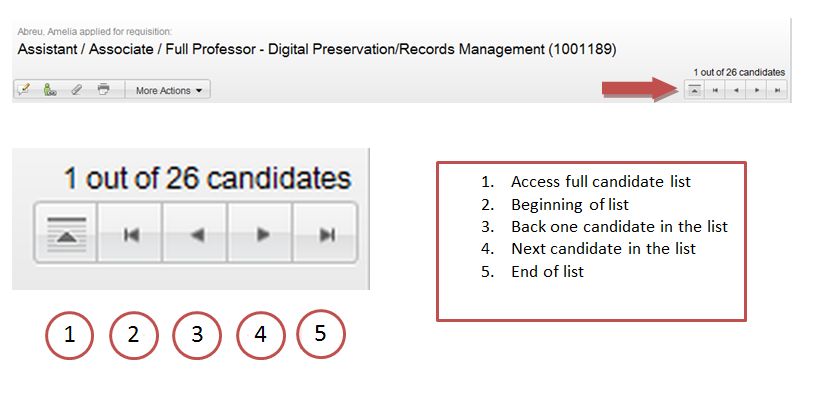Click small next-candidate arrow in top toolbar
819x409 pixels.
(756, 90)
